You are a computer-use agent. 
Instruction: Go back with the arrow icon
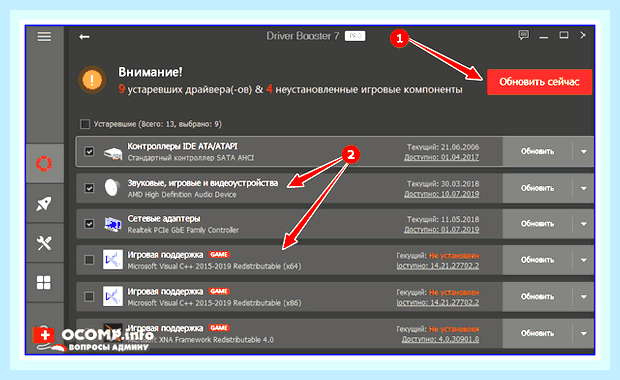coord(84,37)
